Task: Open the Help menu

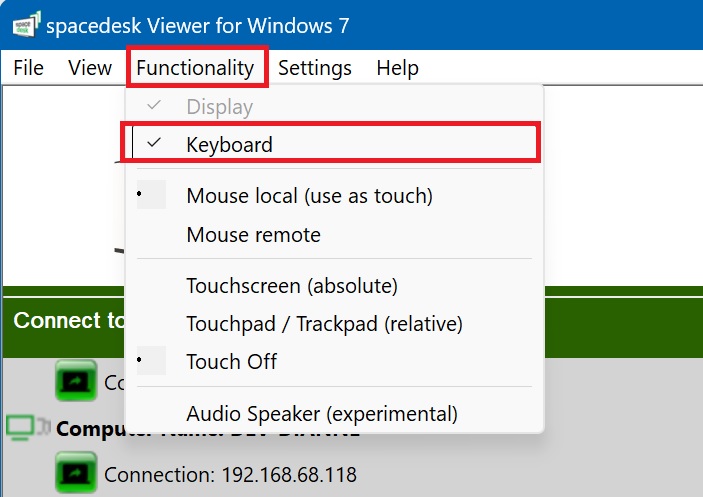Action: click(397, 68)
